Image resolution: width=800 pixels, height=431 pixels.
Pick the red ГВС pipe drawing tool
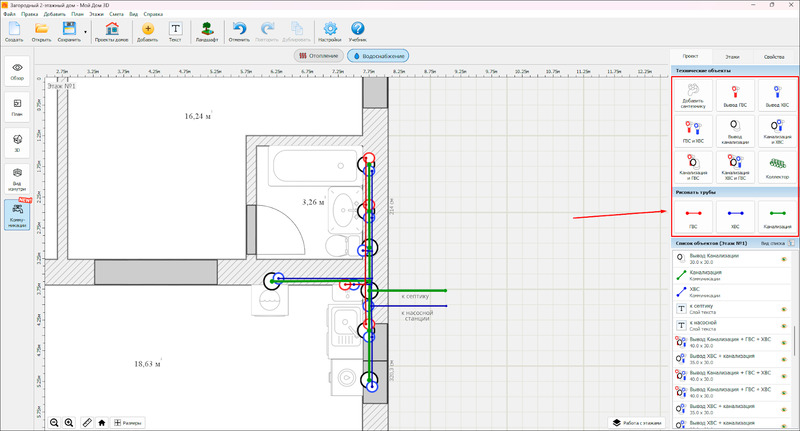[692, 217]
